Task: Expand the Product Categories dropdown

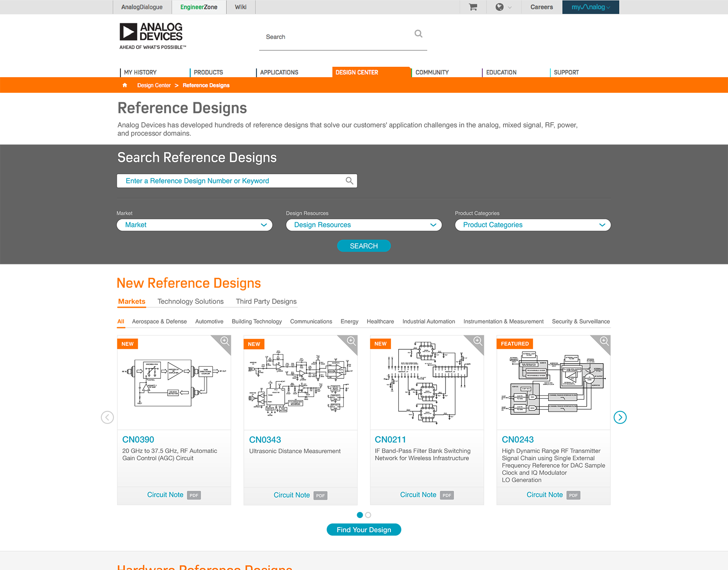Action: coord(533,225)
